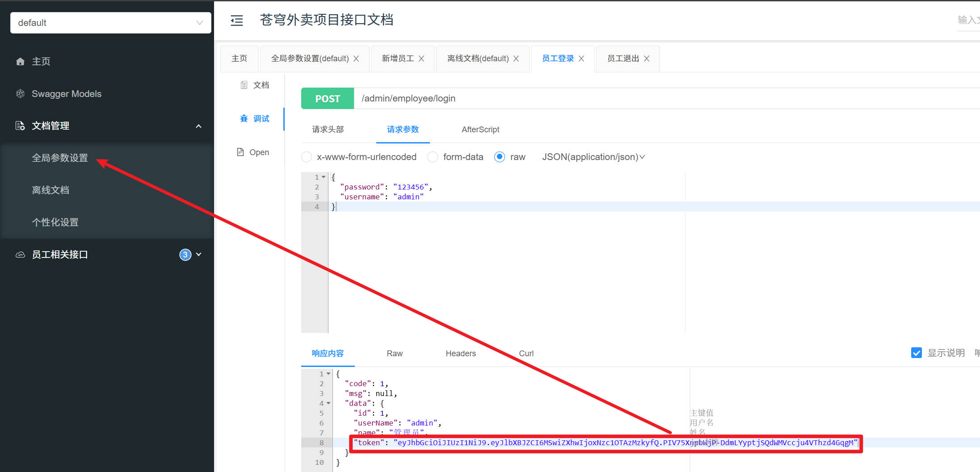Click the 文档 page icon

pos(244,85)
